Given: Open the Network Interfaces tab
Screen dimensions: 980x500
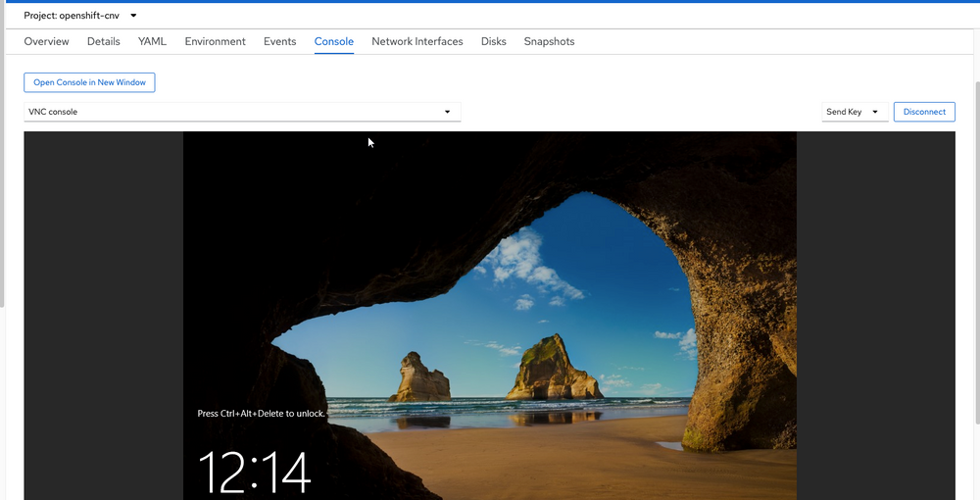Looking at the screenshot, I should 416,42.
